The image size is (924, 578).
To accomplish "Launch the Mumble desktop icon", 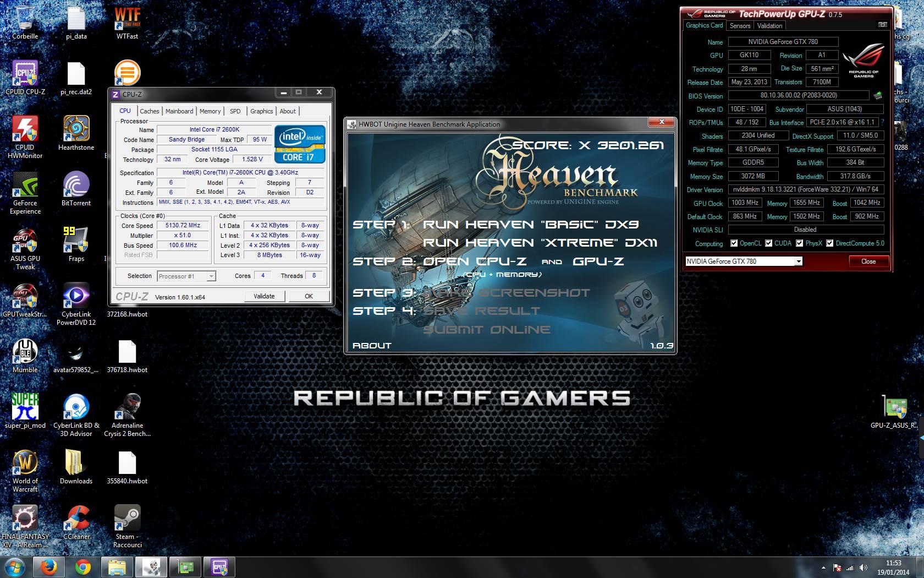I will [25, 356].
